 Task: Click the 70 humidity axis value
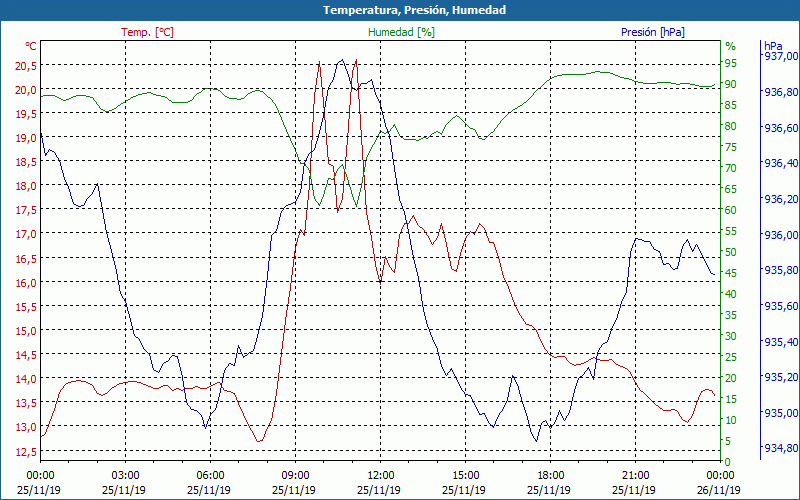[x=731, y=168]
